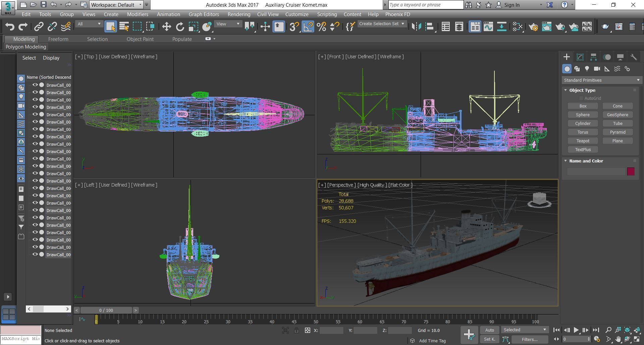
Task: Choose the Select and Rotate tool
Action: tap(180, 27)
